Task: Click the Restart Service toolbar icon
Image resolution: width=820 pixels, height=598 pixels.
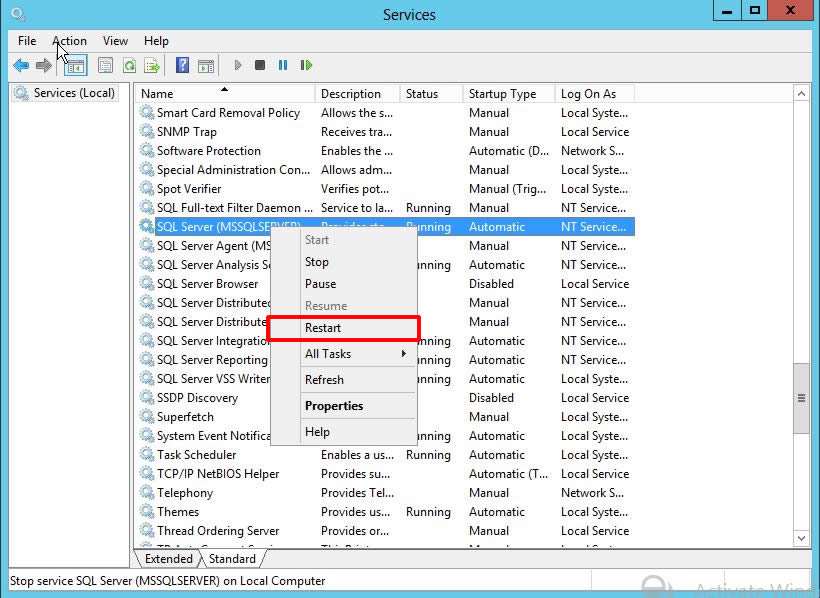Action: pos(306,66)
